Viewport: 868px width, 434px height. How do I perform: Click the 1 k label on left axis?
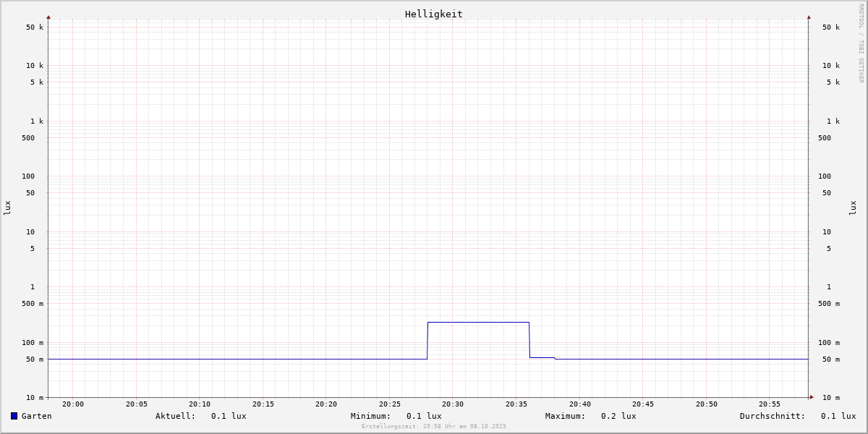coord(37,122)
